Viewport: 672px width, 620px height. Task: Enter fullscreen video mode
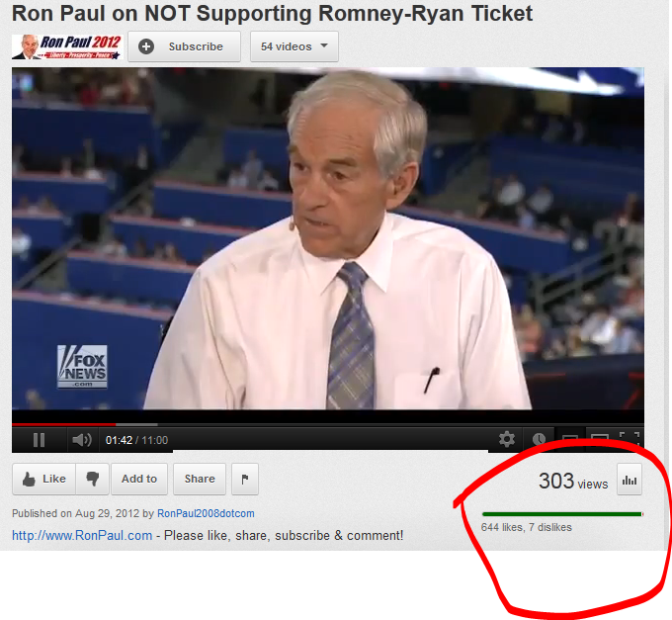(x=630, y=437)
